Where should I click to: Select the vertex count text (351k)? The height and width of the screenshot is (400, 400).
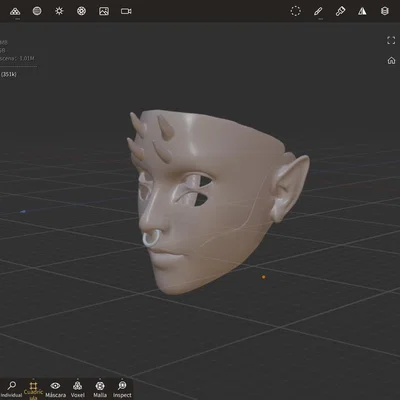[9, 74]
